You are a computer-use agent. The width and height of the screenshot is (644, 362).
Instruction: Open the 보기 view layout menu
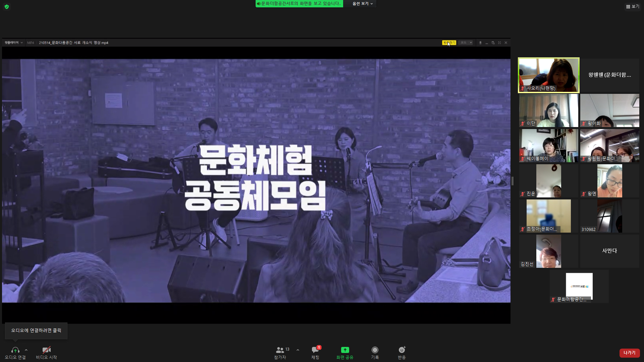tap(633, 6)
